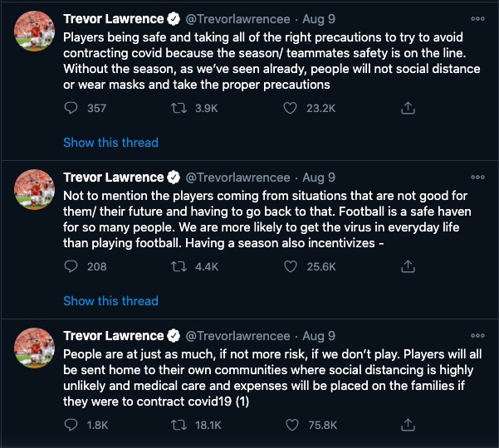Open more options menu on second tweet

(x=477, y=177)
